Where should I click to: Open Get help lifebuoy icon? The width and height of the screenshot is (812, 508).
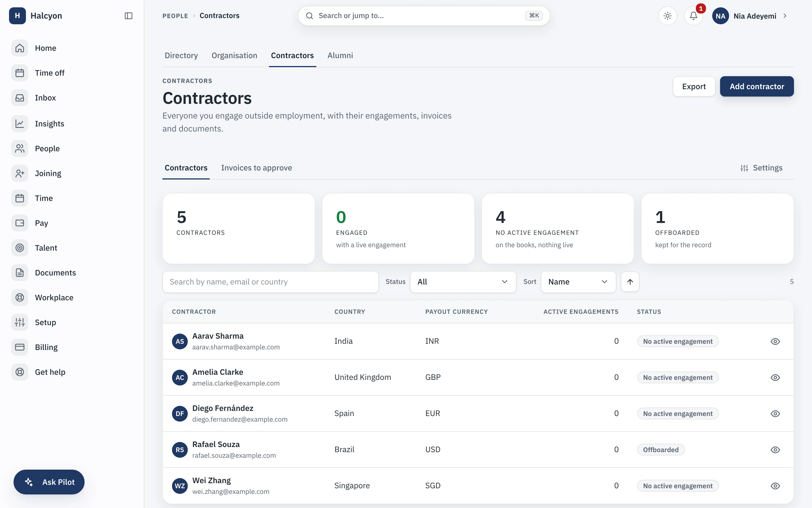pos(20,372)
